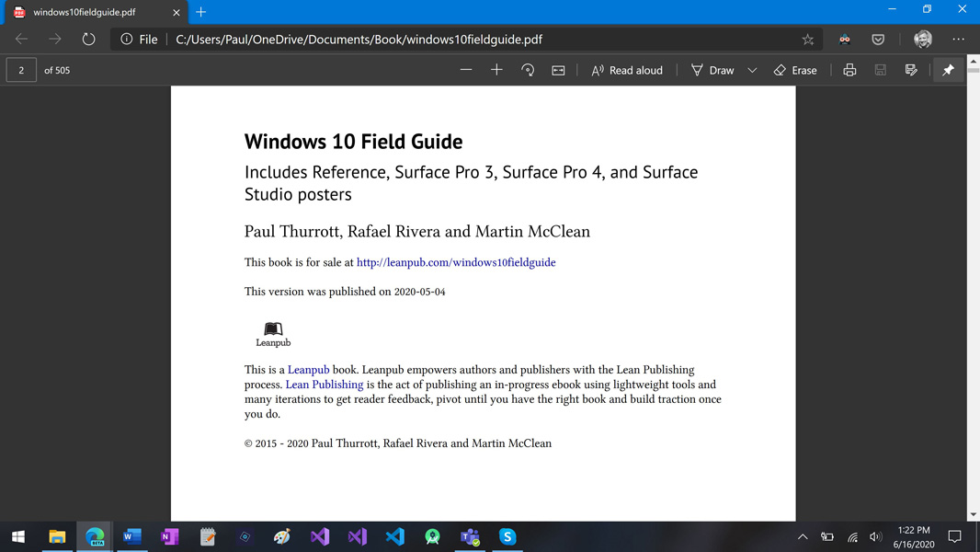This screenshot has height=552, width=980.
Task: Click the File label in address bar
Action: point(148,40)
